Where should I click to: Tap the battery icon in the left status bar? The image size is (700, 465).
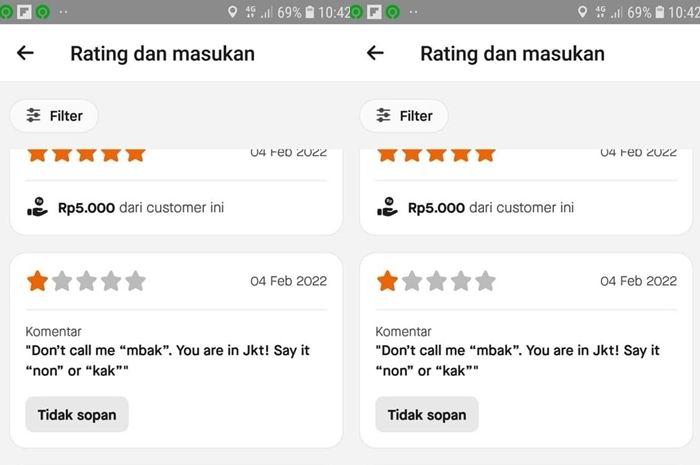coord(310,12)
